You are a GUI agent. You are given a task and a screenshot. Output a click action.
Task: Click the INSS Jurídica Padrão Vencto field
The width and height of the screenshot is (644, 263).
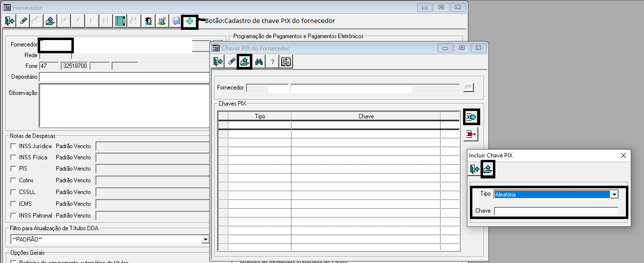tap(153, 146)
